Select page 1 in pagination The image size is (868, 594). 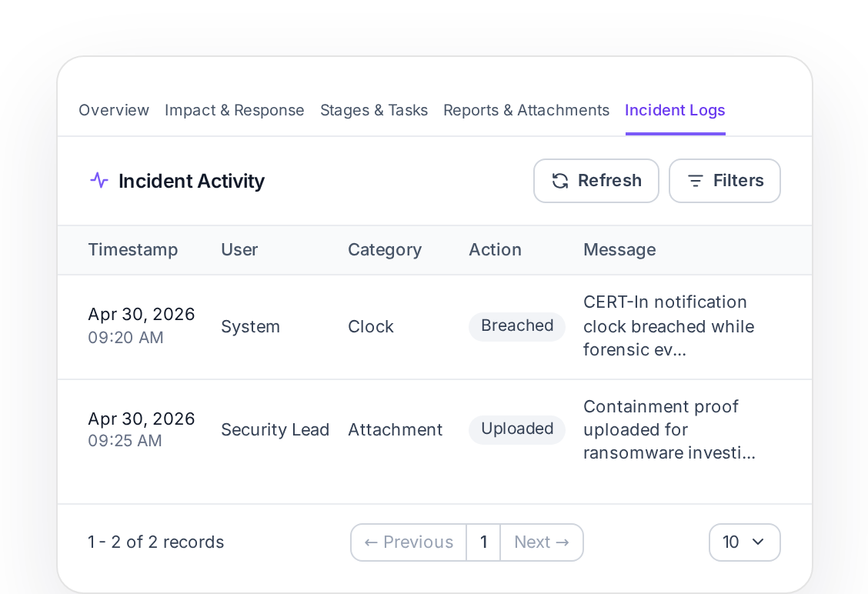point(483,542)
